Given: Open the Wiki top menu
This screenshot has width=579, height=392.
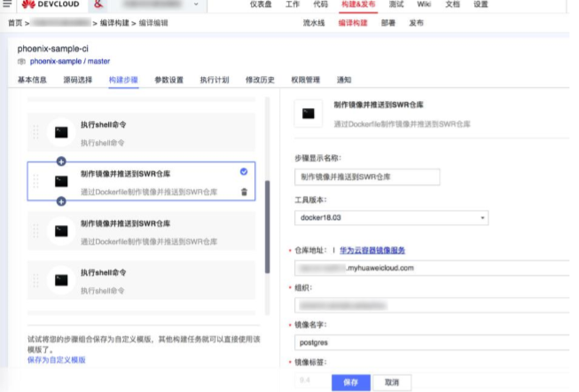Looking at the screenshot, I should click(424, 4).
